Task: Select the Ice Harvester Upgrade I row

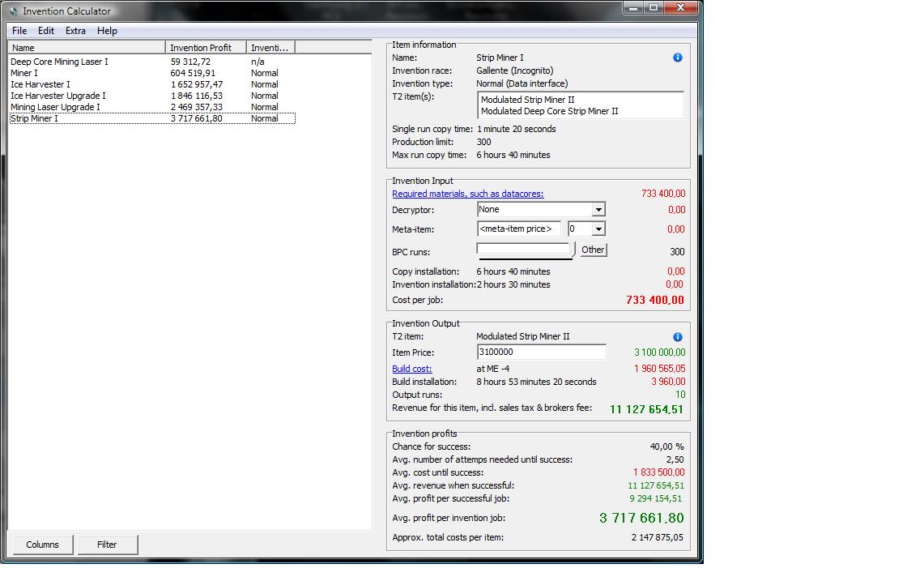Action: click(x=152, y=96)
